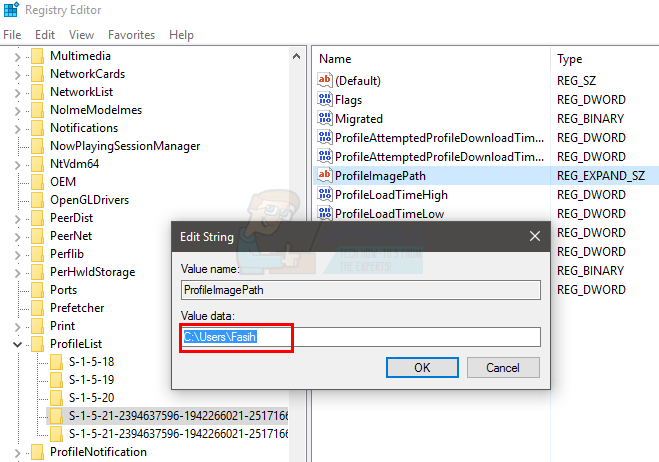Expand the ProfileNotification key
Image resolution: width=659 pixels, height=462 pixels.
pos(17,453)
